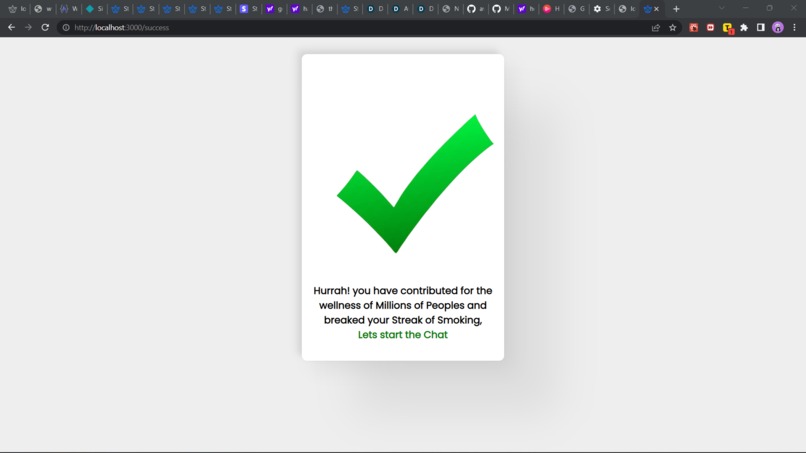Viewport: 806px width, 453px height.
Task: Switch to the purple S icon tab
Action: (249, 9)
